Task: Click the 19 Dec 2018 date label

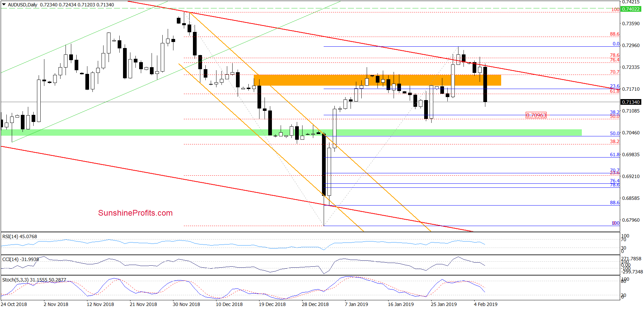Action: click(x=272, y=304)
